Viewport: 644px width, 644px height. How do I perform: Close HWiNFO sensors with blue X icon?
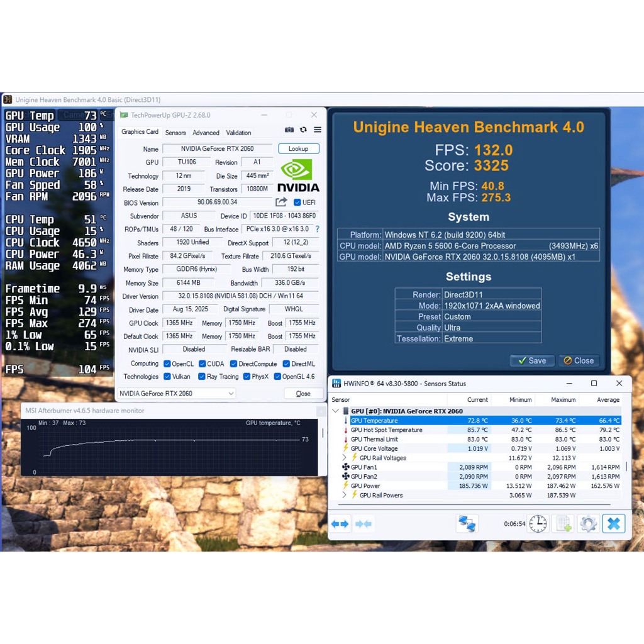pyautogui.click(x=614, y=524)
